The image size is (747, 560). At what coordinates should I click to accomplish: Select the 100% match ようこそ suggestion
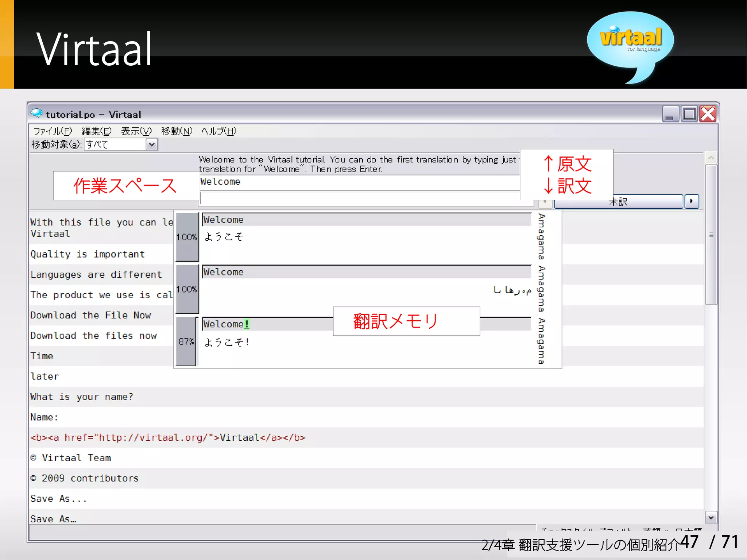click(367, 237)
